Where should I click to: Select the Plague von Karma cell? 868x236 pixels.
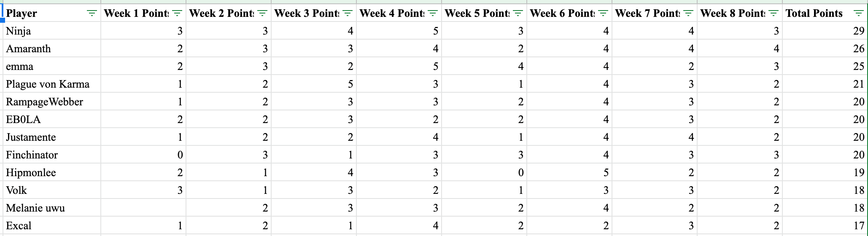pyautogui.click(x=52, y=84)
